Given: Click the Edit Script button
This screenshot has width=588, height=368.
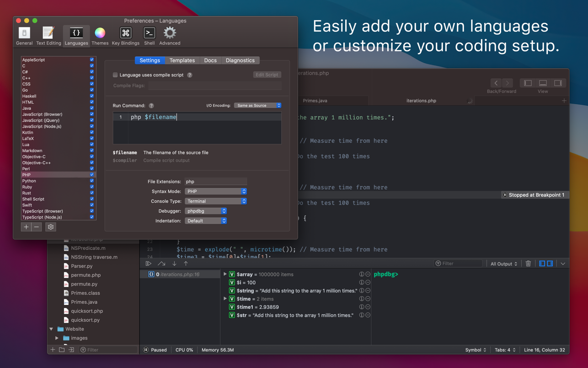Looking at the screenshot, I should point(267,75).
